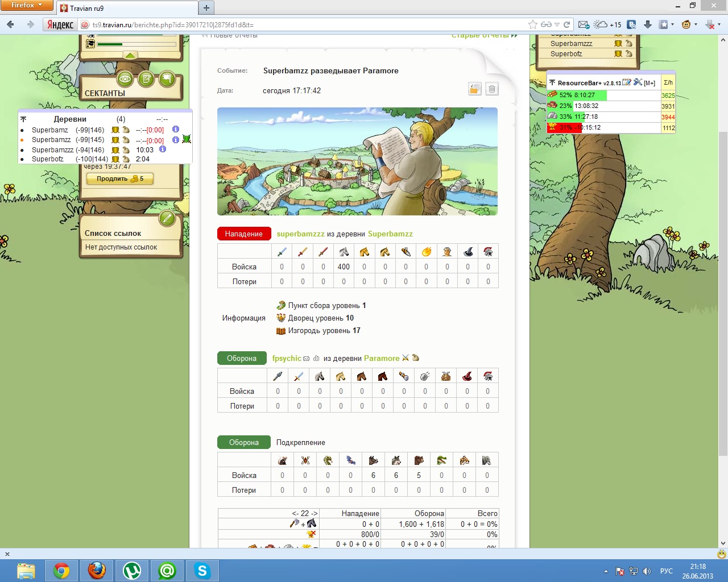Collapse the hero sidebar box triangle
The height and width of the screenshot is (582, 728).
pos(130,55)
